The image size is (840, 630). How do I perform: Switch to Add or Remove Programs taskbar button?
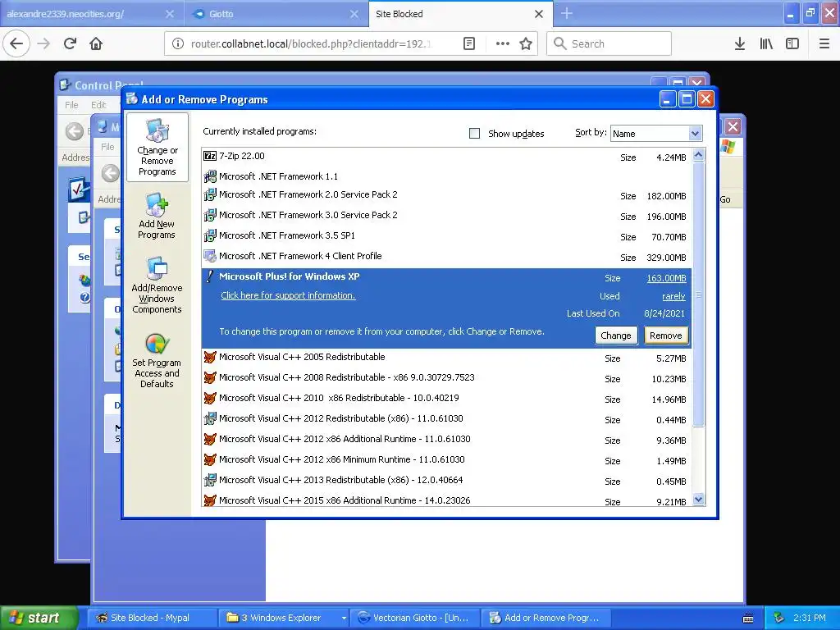click(546, 618)
